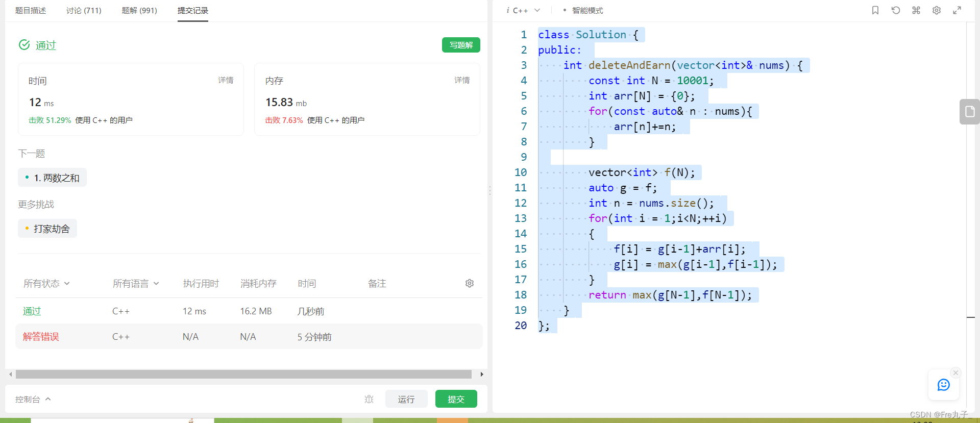Switch to the 题解 (991) tab

(x=139, y=10)
